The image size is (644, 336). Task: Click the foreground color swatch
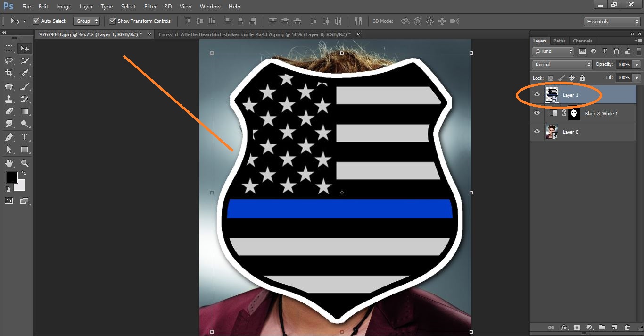click(12, 178)
